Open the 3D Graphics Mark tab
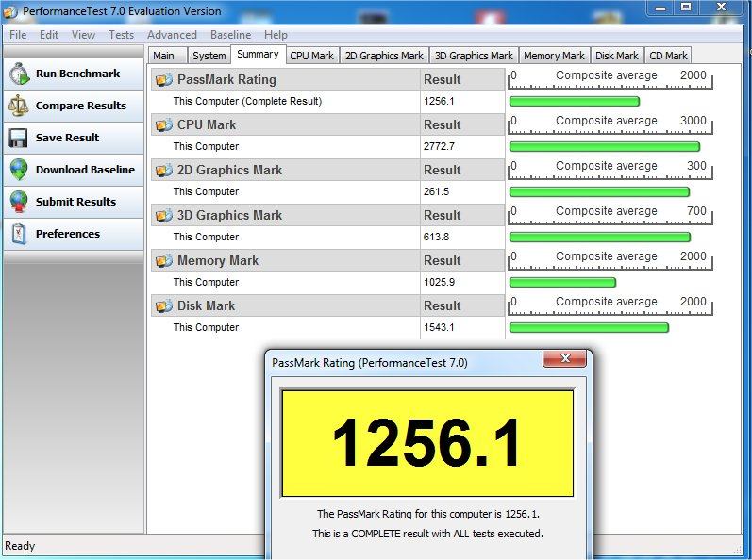The image size is (752, 560). tap(474, 56)
